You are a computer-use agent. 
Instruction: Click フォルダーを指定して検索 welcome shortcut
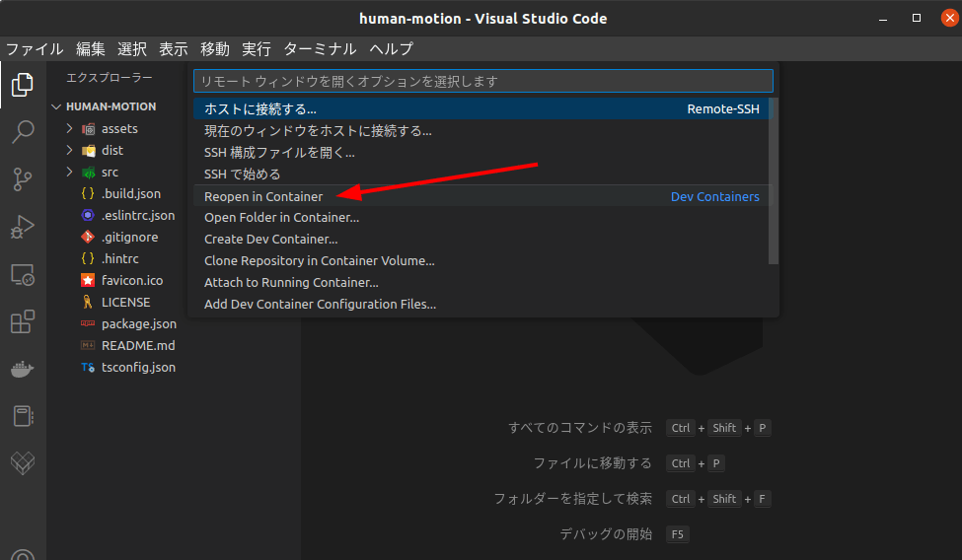click(x=573, y=499)
